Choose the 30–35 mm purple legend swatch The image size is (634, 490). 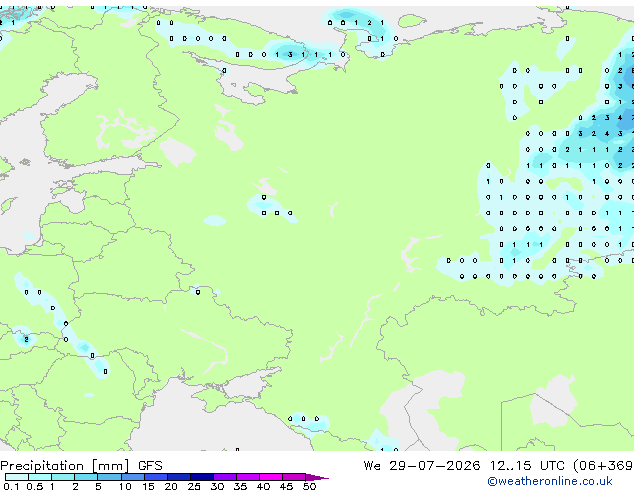[225, 477]
